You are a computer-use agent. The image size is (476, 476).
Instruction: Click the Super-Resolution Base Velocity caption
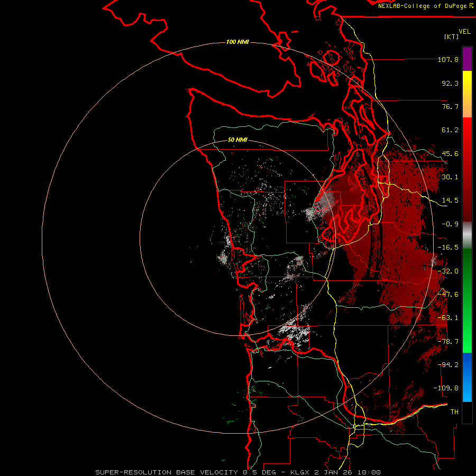coord(238,472)
